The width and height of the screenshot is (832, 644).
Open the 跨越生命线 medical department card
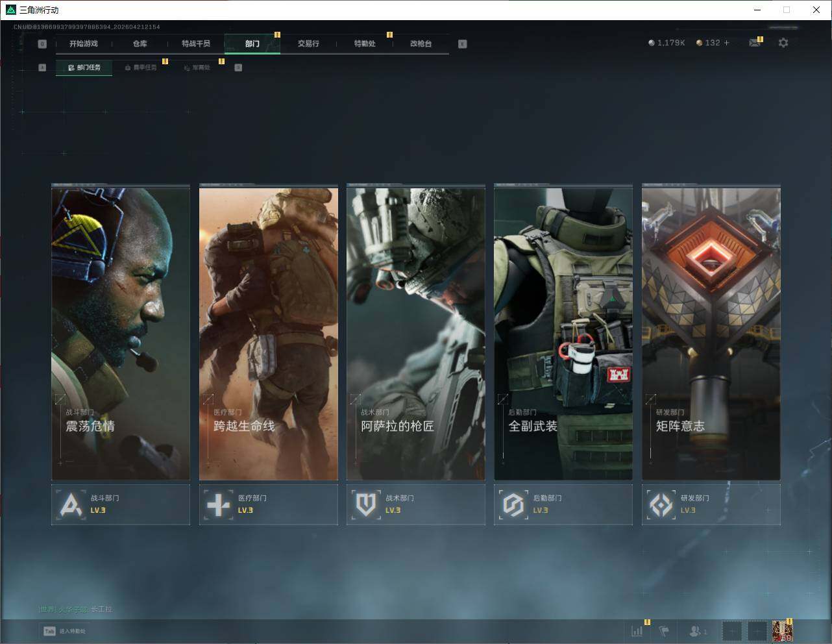pos(269,334)
